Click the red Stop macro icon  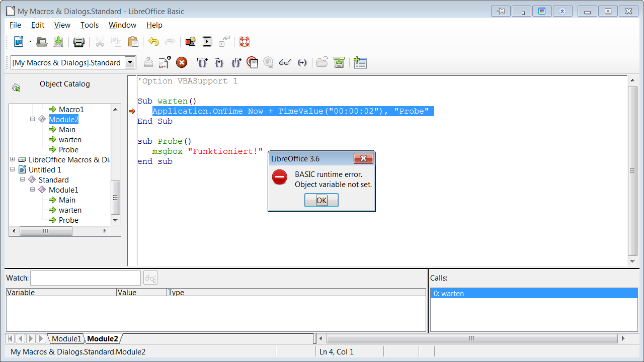coord(182,62)
